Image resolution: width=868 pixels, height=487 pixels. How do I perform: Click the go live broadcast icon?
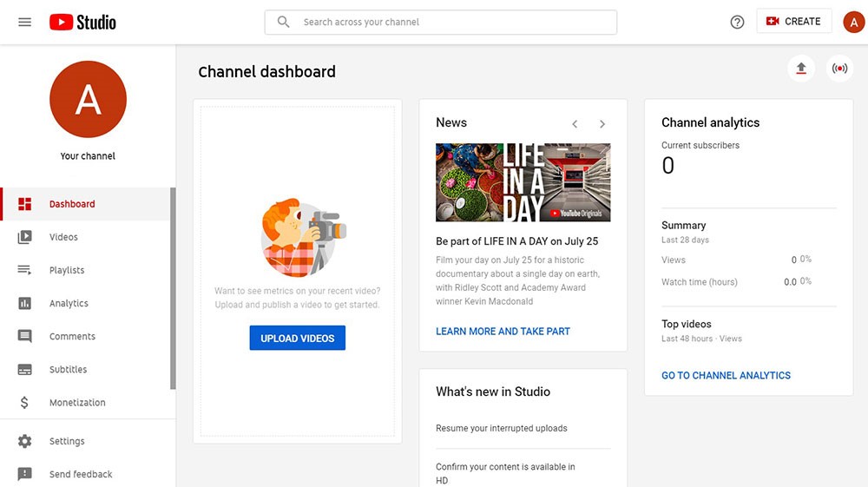click(839, 68)
